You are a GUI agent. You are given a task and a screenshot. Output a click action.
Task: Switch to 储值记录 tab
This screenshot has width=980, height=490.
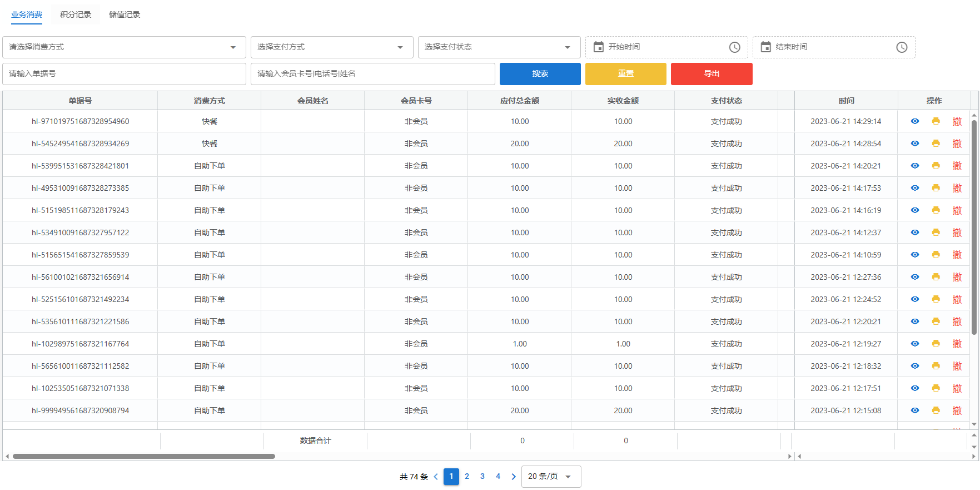click(x=125, y=14)
